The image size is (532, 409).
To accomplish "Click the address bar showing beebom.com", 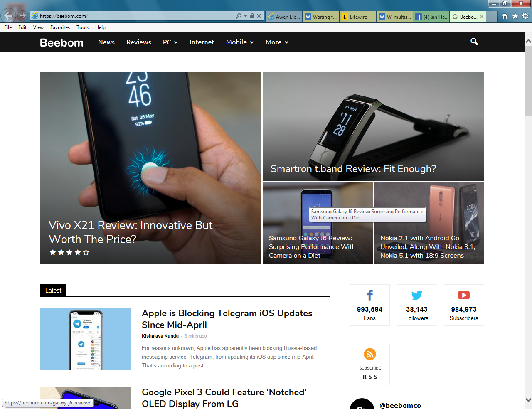I will (x=133, y=16).
